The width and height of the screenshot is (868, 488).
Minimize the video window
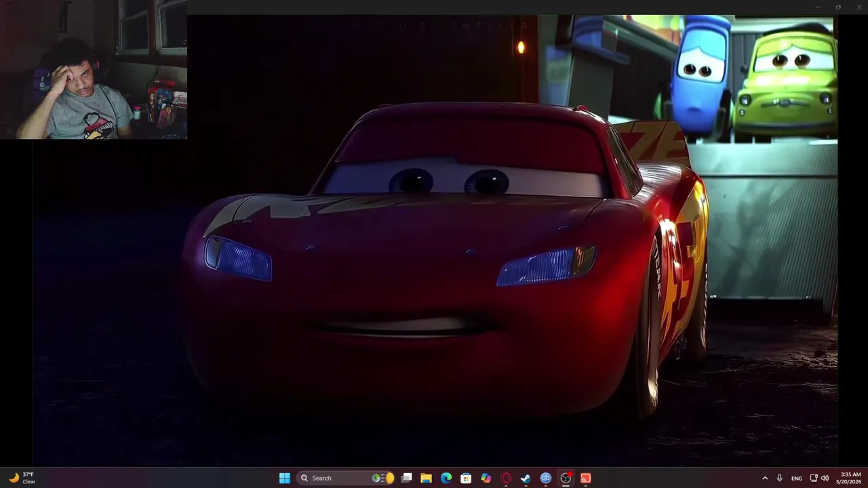pyautogui.click(x=817, y=7)
